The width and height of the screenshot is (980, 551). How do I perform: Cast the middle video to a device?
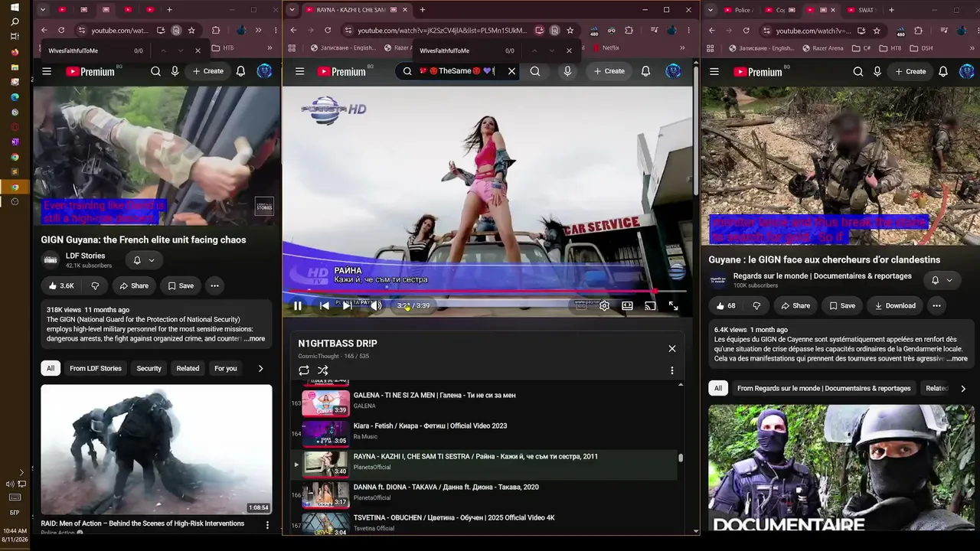click(x=650, y=305)
